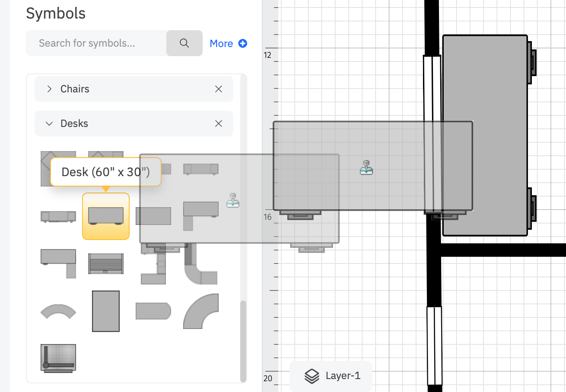Select the highlighted Desk (60" x 30") symbol
Screen dimensions: 566x392
(x=106, y=216)
